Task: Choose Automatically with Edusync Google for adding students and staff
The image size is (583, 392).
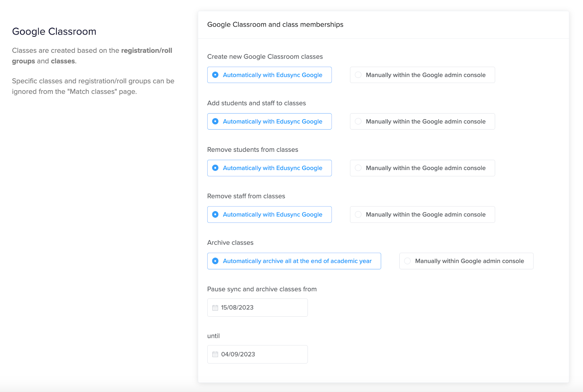Action: (x=269, y=122)
